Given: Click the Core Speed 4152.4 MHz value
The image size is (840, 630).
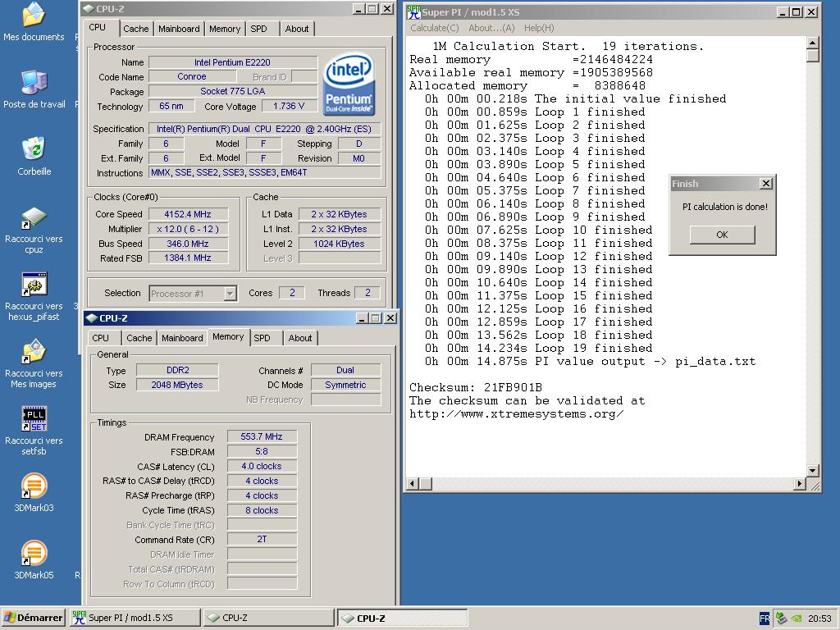Looking at the screenshot, I should click(188, 214).
